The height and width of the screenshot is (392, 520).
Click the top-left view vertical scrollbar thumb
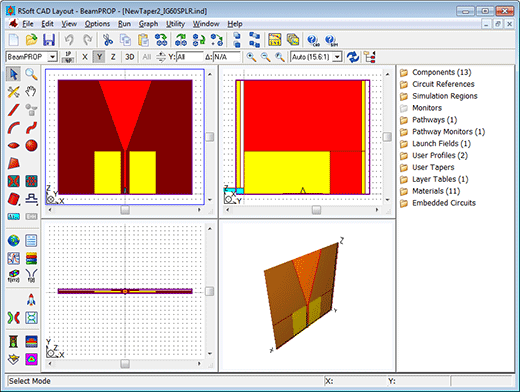coord(210,137)
